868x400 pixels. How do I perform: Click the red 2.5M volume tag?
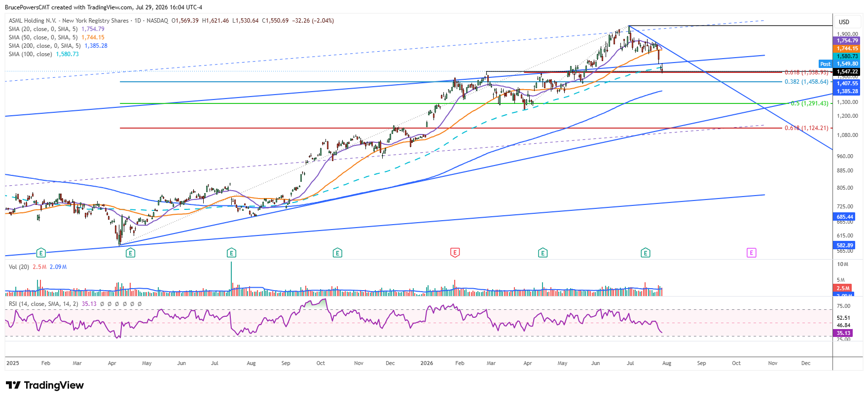(843, 288)
